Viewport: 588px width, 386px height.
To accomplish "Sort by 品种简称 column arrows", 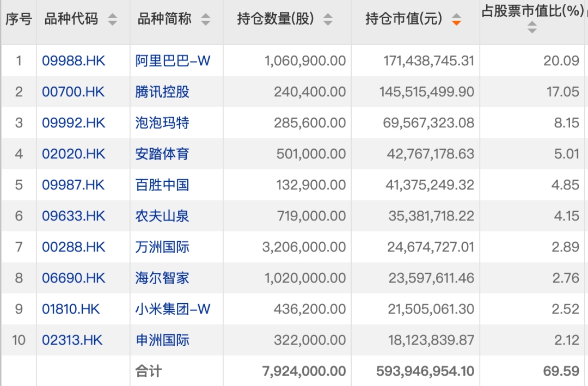I will 205,19.
